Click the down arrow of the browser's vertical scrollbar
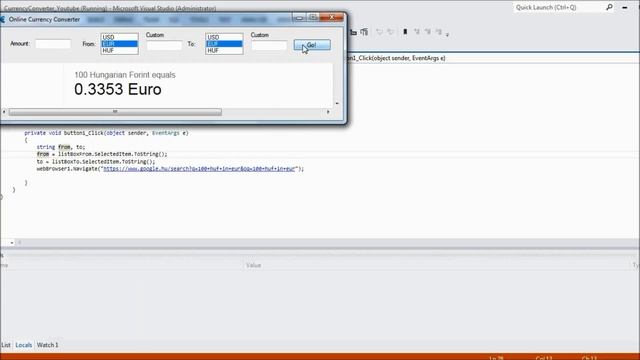 (x=337, y=104)
